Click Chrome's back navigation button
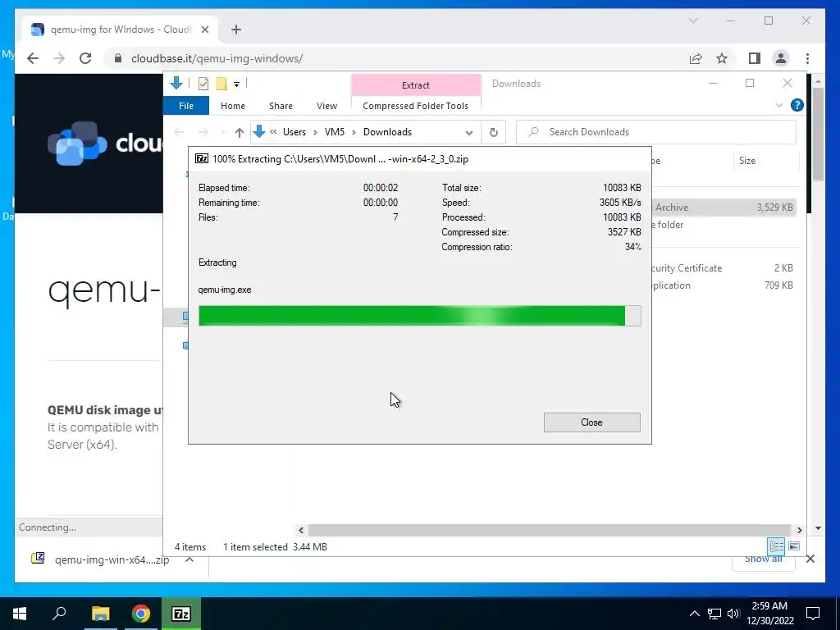 pos(33,58)
